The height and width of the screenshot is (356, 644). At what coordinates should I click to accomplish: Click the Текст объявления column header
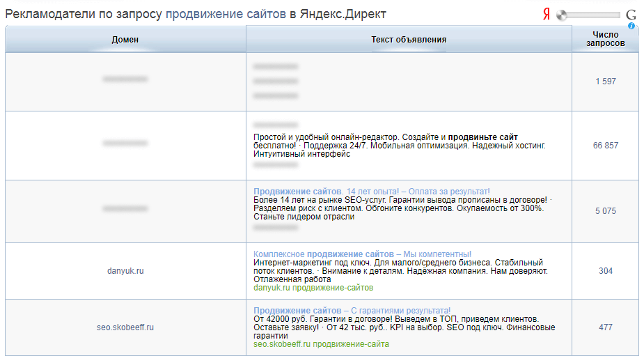tap(409, 40)
